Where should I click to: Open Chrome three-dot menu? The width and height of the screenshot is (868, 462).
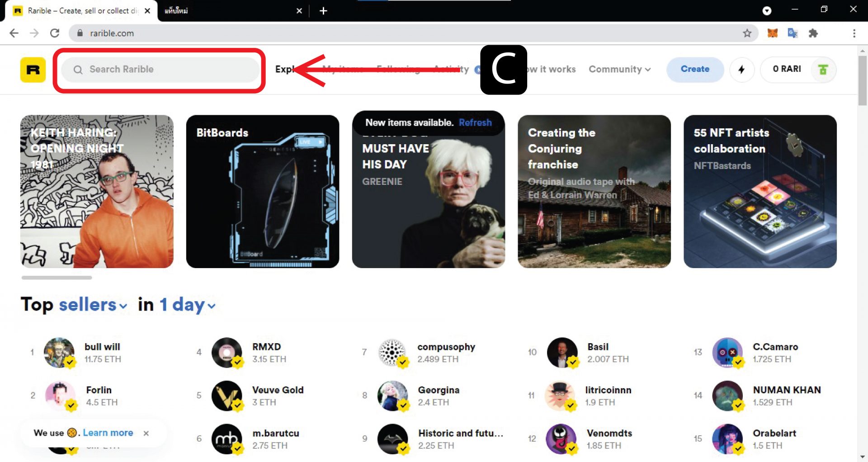[x=854, y=33]
